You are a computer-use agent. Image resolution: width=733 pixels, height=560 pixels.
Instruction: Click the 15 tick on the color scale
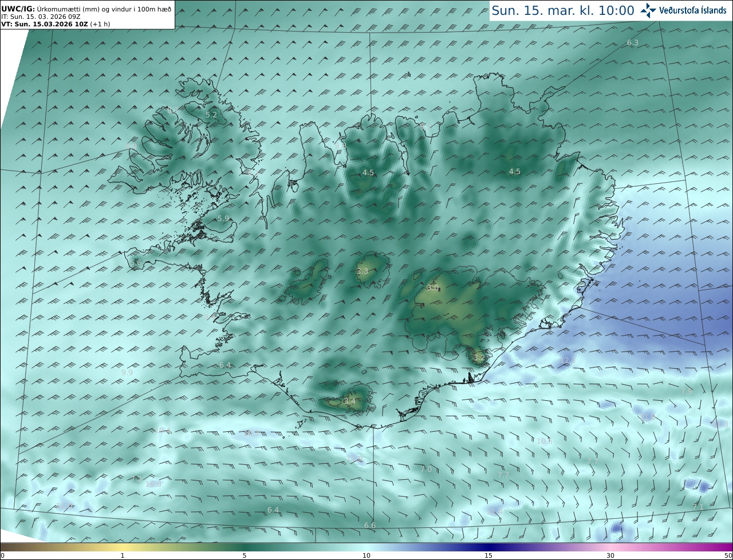click(488, 555)
